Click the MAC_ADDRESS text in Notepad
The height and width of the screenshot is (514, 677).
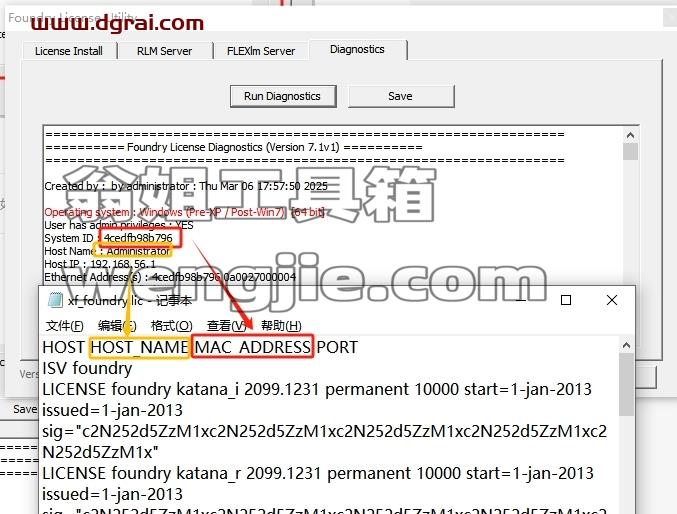[253, 347]
